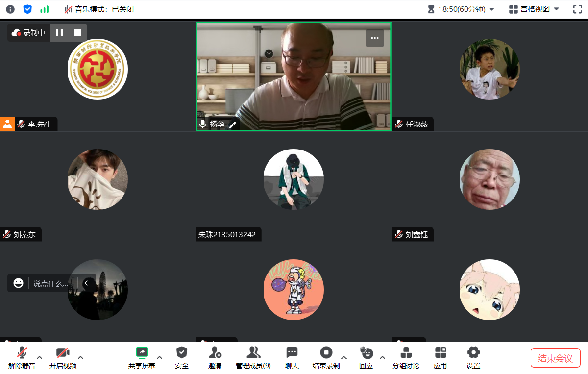
Task: Turn on camera with 开启视频
Action: pos(63,357)
